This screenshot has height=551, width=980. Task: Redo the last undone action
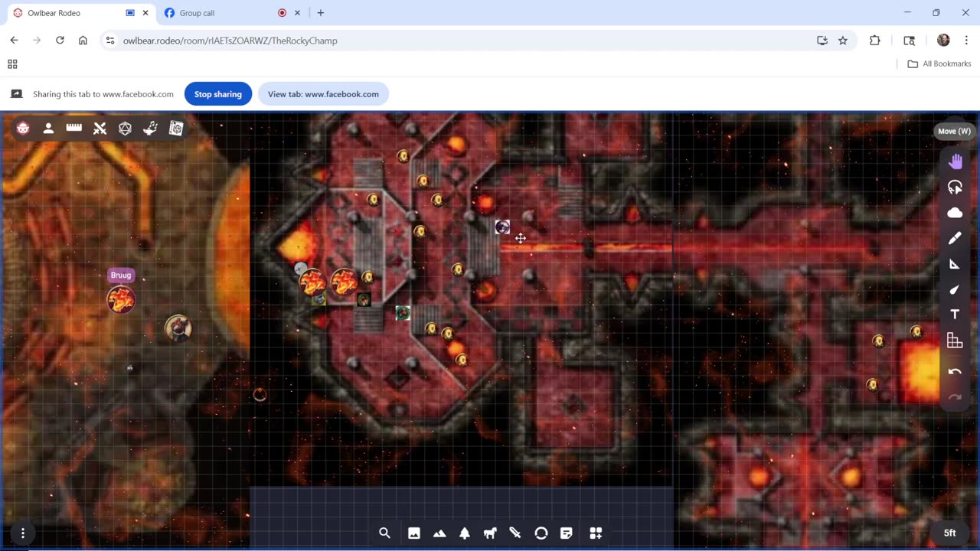tap(955, 396)
